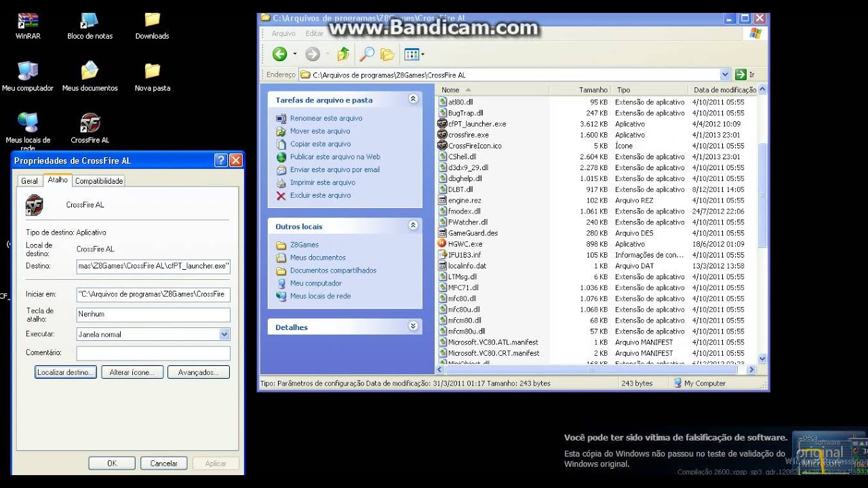Image resolution: width=868 pixels, height=488 pixels.
Task: Open the Search (Pesquisar) toolbar icon
Action: [x=366, y=54]
